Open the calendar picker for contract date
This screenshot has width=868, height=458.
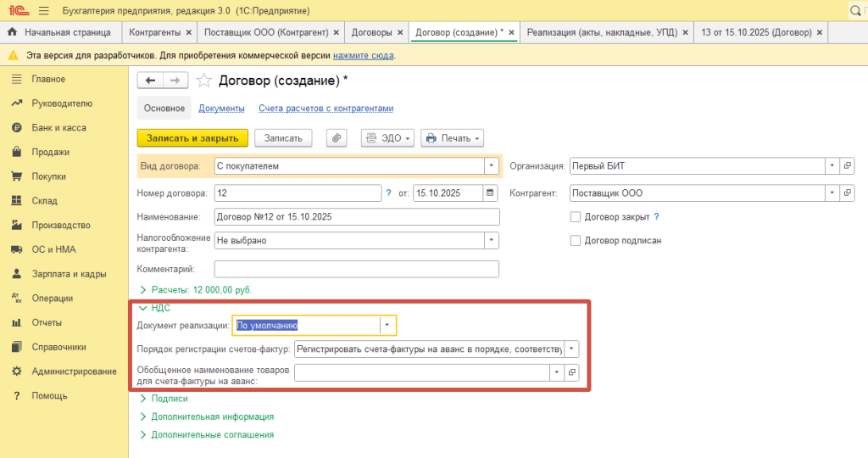click(x=489, y=193)
